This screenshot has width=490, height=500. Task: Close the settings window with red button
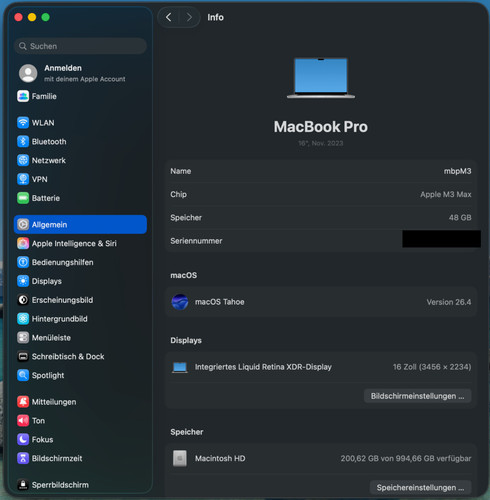pyautogui.click(x=19, y=17)
